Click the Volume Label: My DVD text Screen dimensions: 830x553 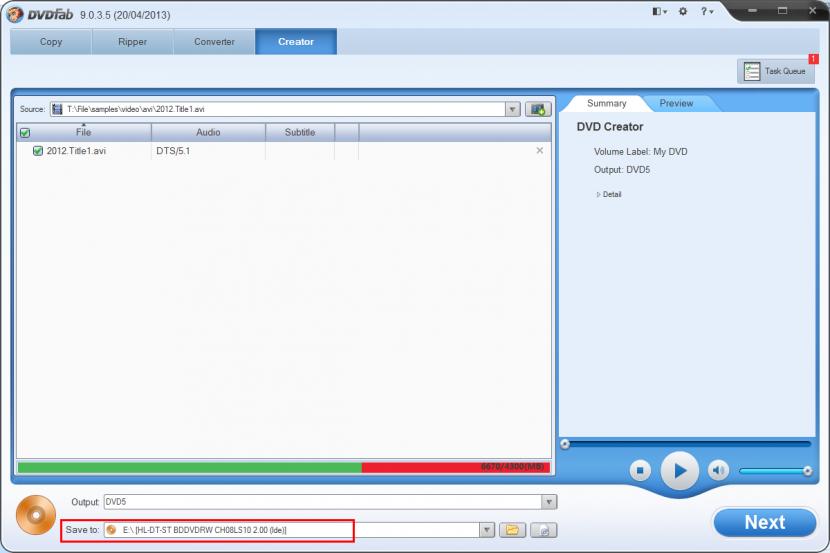[x=640, y=152]
